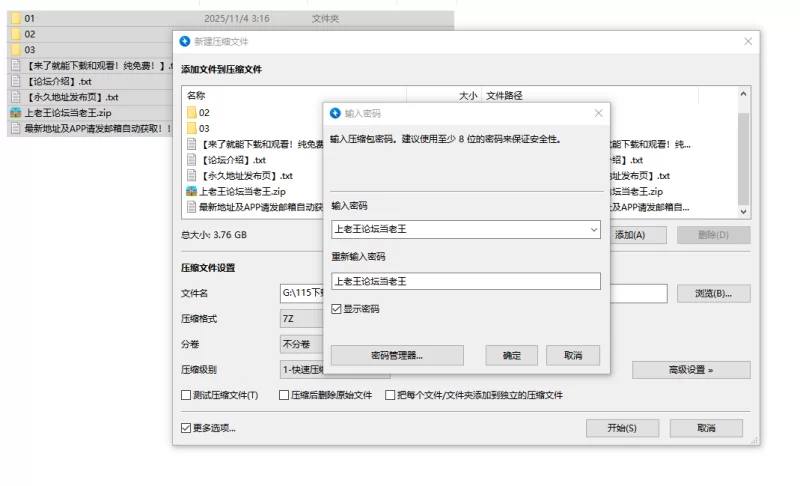Click 上老王论坛当老王.zip icon in archive list
Viewport: 800px width, 486px height.
(191, 191)
